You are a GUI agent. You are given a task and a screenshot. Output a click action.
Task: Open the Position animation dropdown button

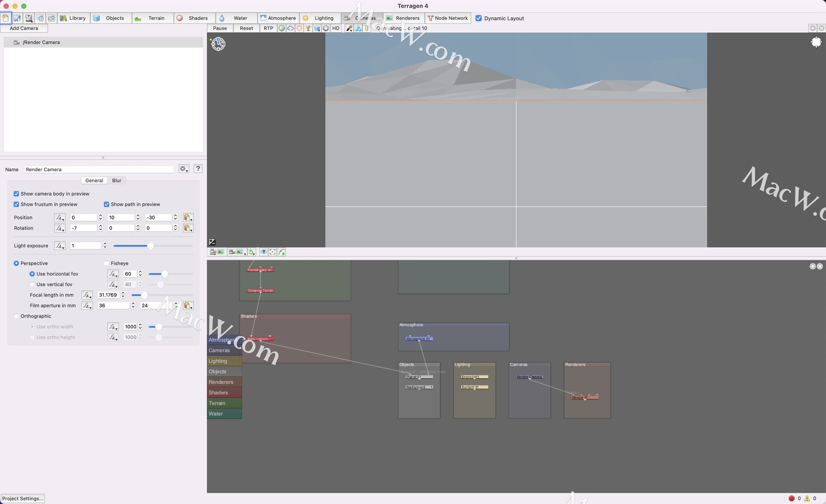pyautogui.click(x=60, y=218)
